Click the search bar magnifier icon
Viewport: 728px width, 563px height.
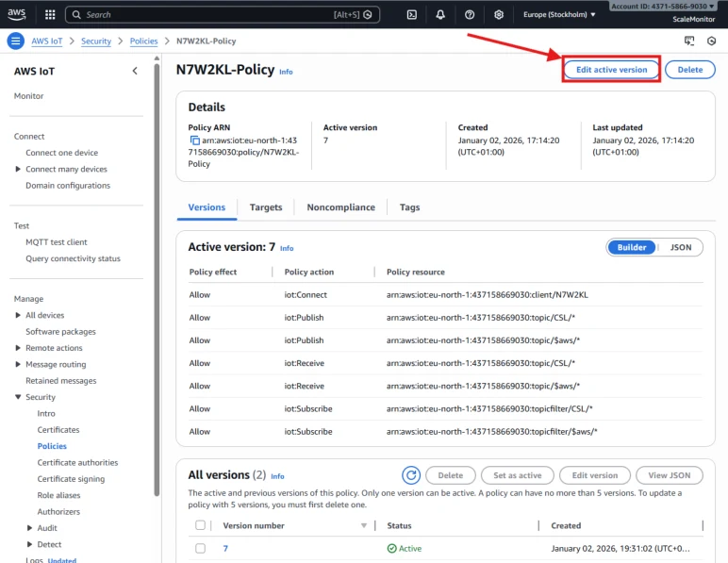click(76, 14)
